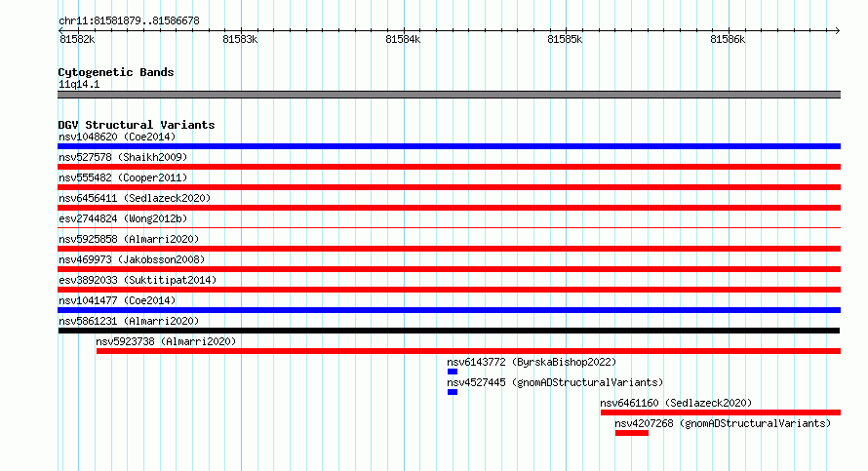Viewport: 868px width, 471px height.
Task: Open nsv6461160 (Sedlazeck2020) label
Action: (x=676, y=403)
